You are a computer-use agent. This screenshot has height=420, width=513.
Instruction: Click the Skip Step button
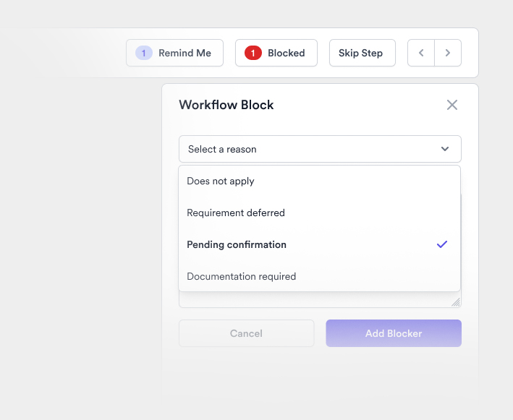(x=362, y=53)
